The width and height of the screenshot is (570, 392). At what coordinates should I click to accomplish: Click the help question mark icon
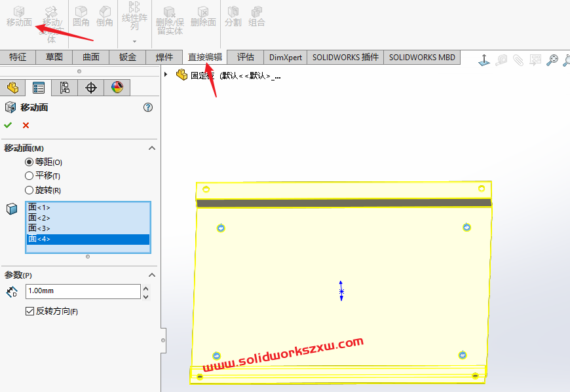(x=148, y=107)
